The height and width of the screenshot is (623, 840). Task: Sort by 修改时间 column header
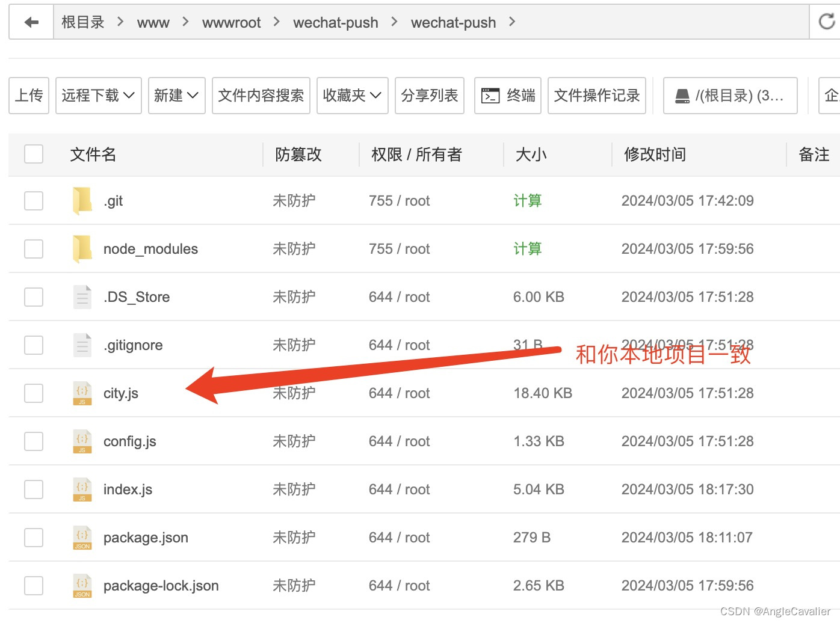pyautogui.click(x=655, y=155)
